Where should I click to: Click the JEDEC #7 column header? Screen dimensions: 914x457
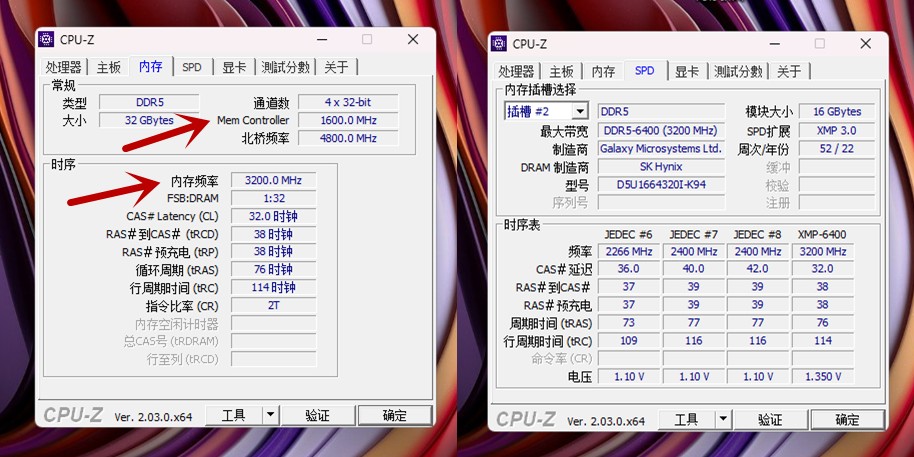(693, 234)
